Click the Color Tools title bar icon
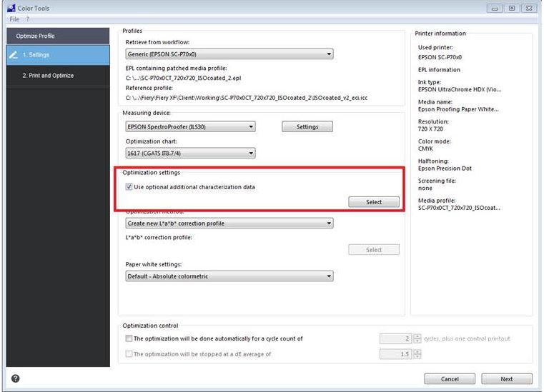This screenshot has width=544, height=392. tap(9, 8)
